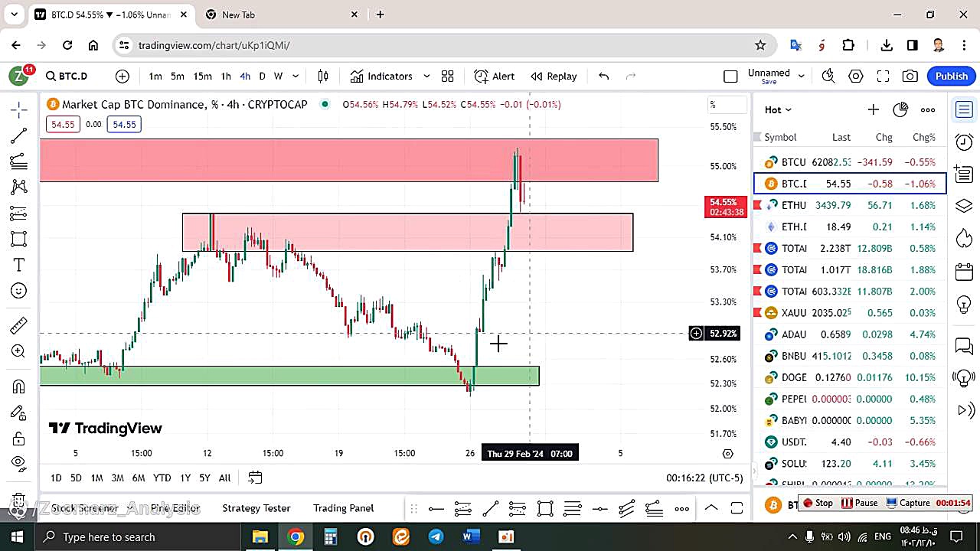Viewport: 980px width, 551px height.
Task: Open chart settings hexagon icon
Action: click(856, 76)
